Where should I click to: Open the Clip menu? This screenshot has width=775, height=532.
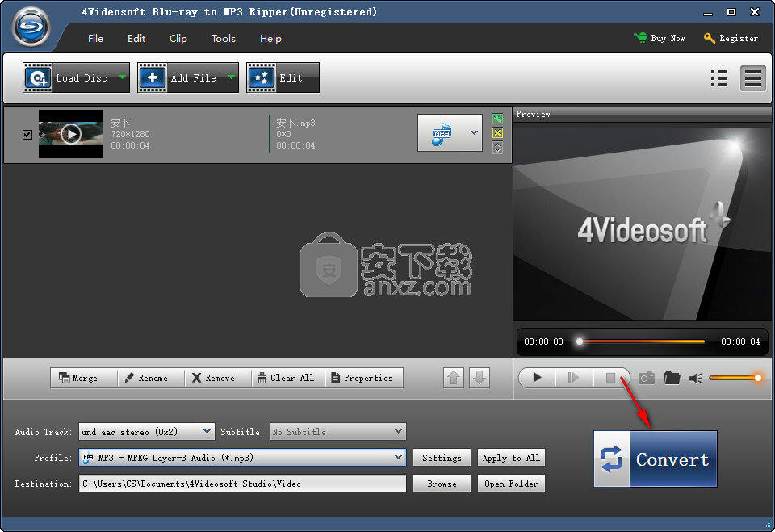pos(178,39)
